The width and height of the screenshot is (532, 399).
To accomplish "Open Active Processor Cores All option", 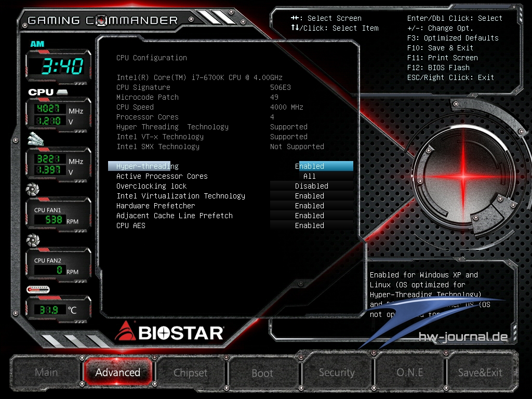I will 312,176.
